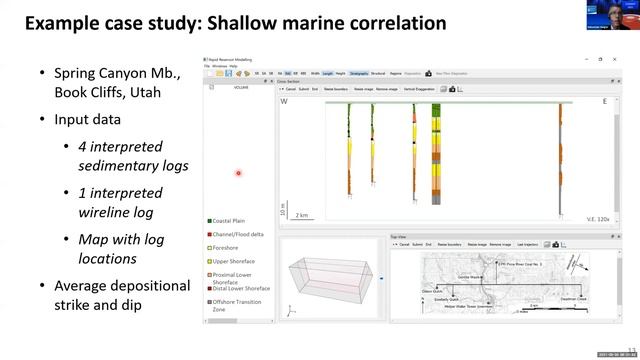Screen dimensions: 640x360
Task: Click the blue splitter arrow beside 3D view
Action: point(381,278)
